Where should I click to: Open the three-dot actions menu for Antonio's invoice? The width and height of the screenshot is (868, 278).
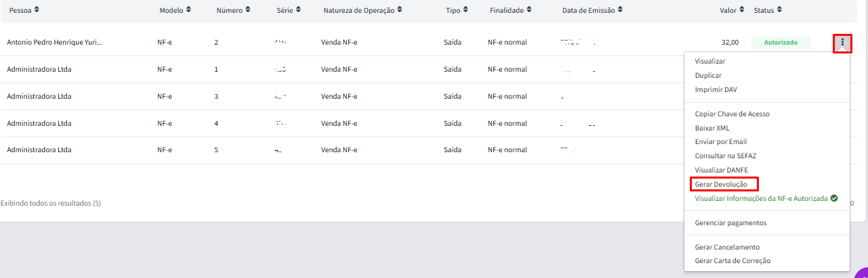point(842,43)
